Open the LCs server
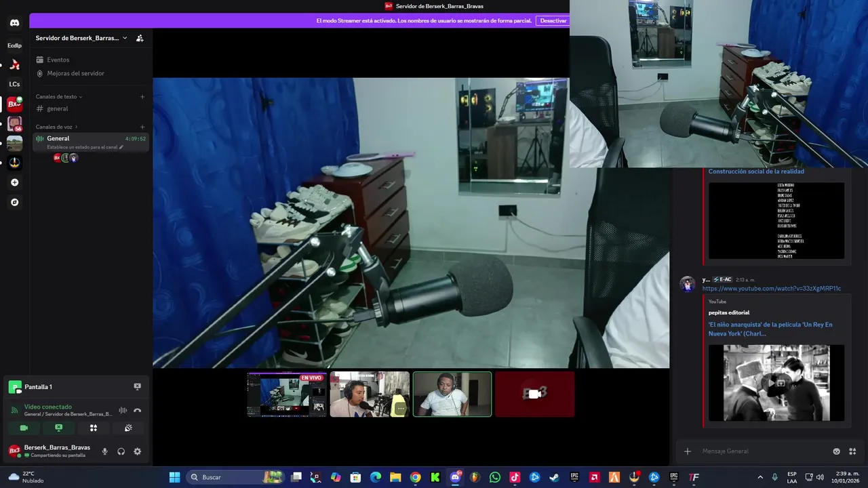Image resolution: width=868 pixels, height=488 pixels. pos(14,84)
